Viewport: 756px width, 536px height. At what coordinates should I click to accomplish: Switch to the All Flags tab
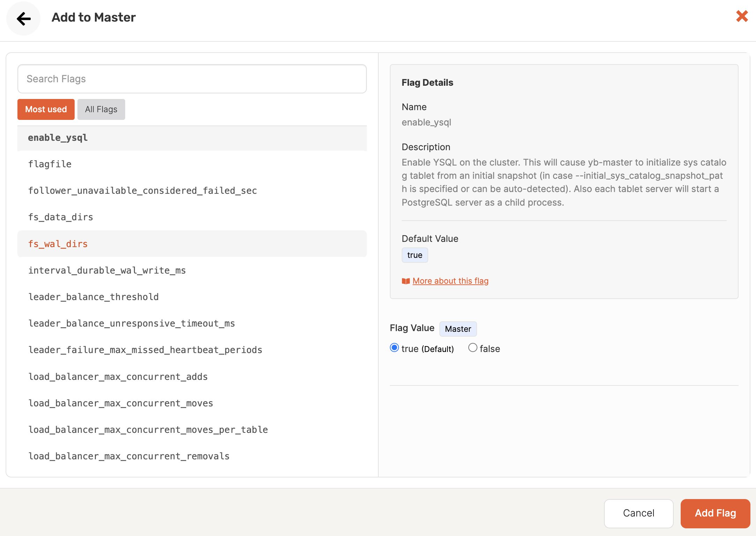point(101,109)
